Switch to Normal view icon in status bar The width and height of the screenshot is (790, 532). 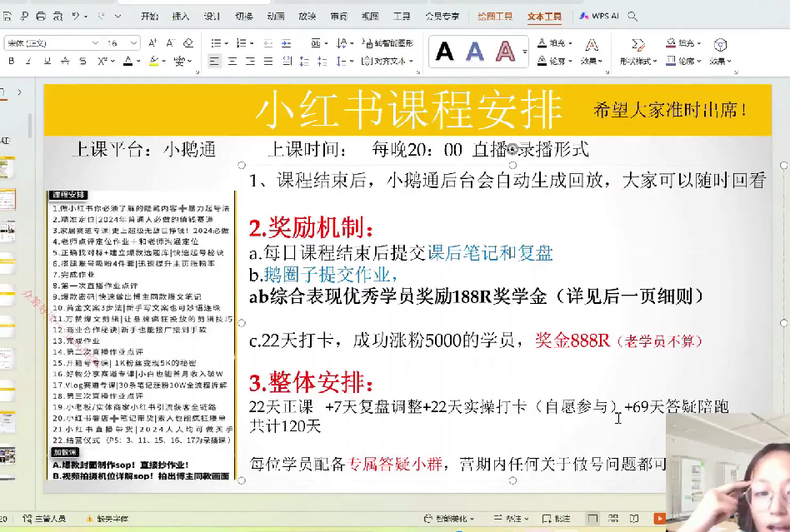click(592, 518)
